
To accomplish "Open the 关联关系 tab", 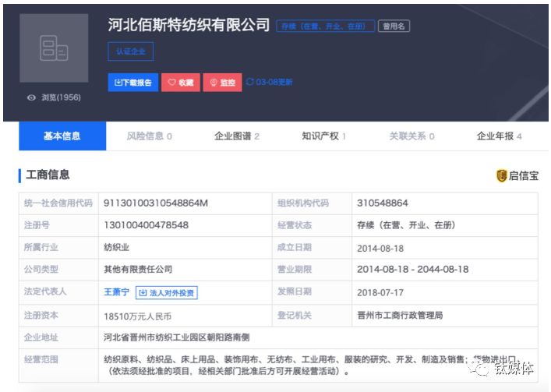I will pyautogui.click(x=411, y=136).
